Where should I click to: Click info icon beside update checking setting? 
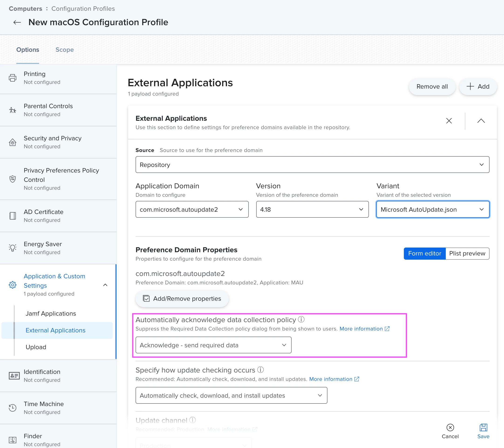261,370
